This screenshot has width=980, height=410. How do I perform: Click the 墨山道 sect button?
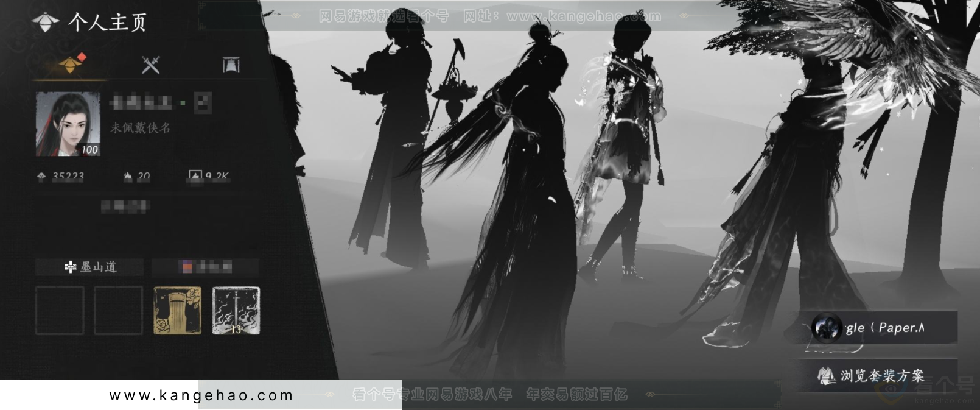tap(90, 267)
